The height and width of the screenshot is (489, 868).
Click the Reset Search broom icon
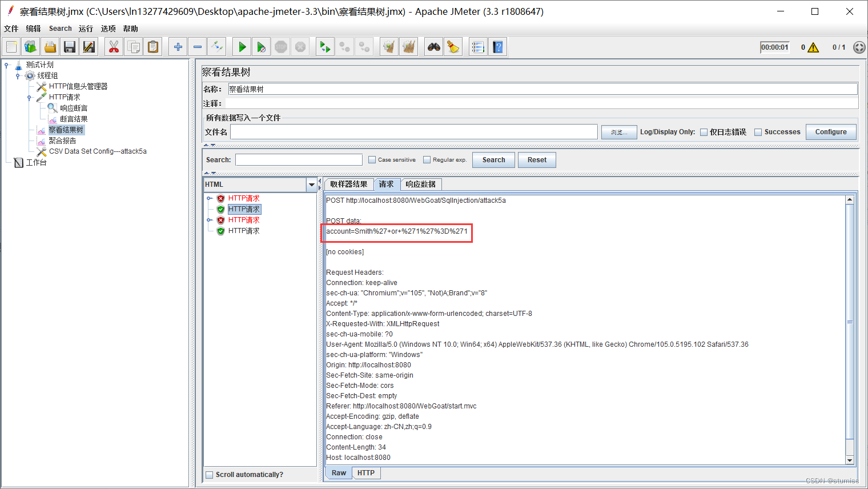point(453,47)
